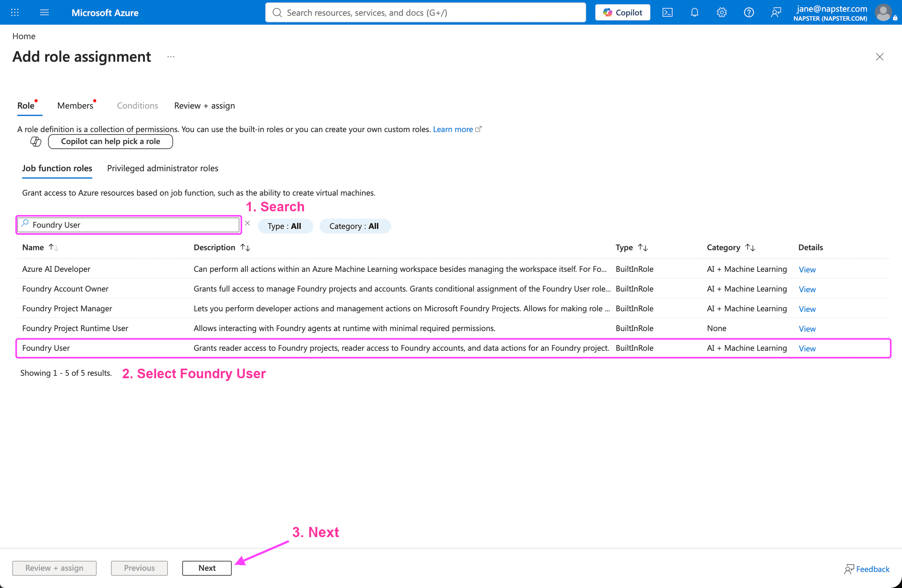Viewport: 902px width, 588px height.
Task: Switch to the Members tab
Action: pyautogui.click(x=76, y=106)
